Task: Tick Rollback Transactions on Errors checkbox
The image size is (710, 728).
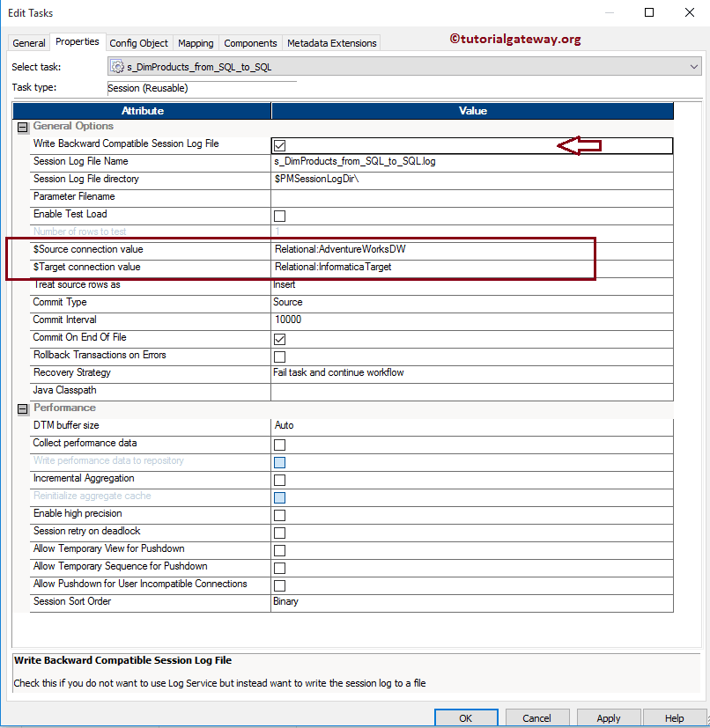Action: click(280, 357)
